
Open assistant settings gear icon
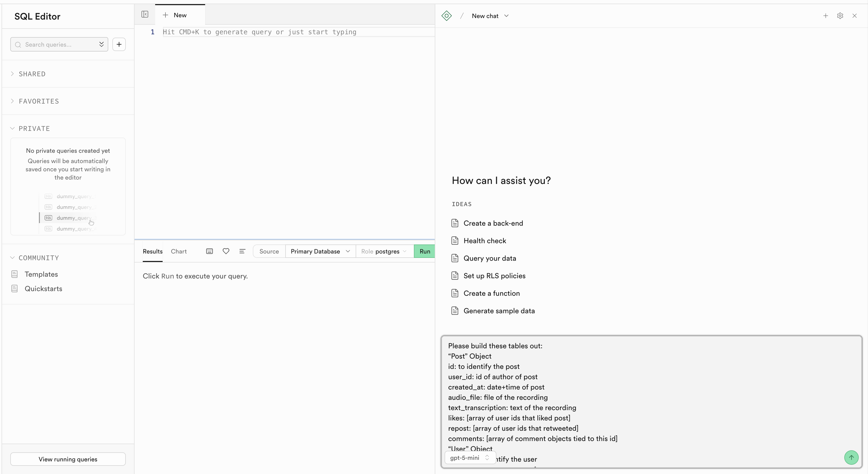(840, 15)
